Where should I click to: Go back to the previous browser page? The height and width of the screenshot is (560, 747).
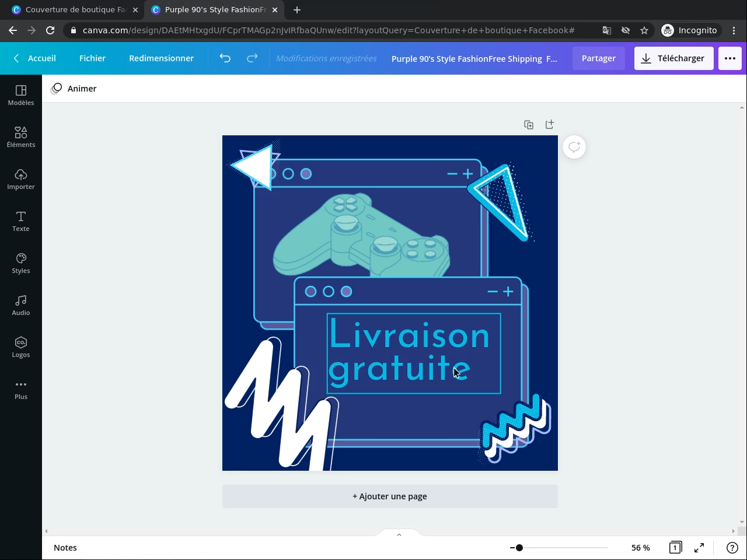[13, 30]
